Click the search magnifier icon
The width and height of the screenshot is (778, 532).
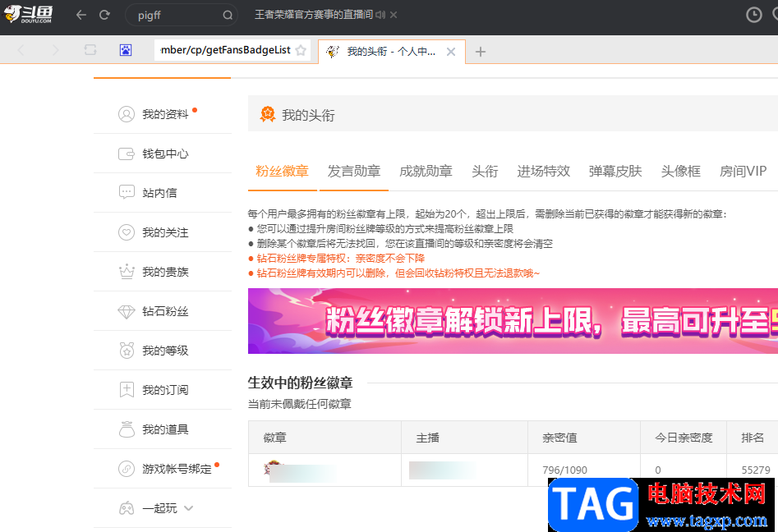coord(228,16)
